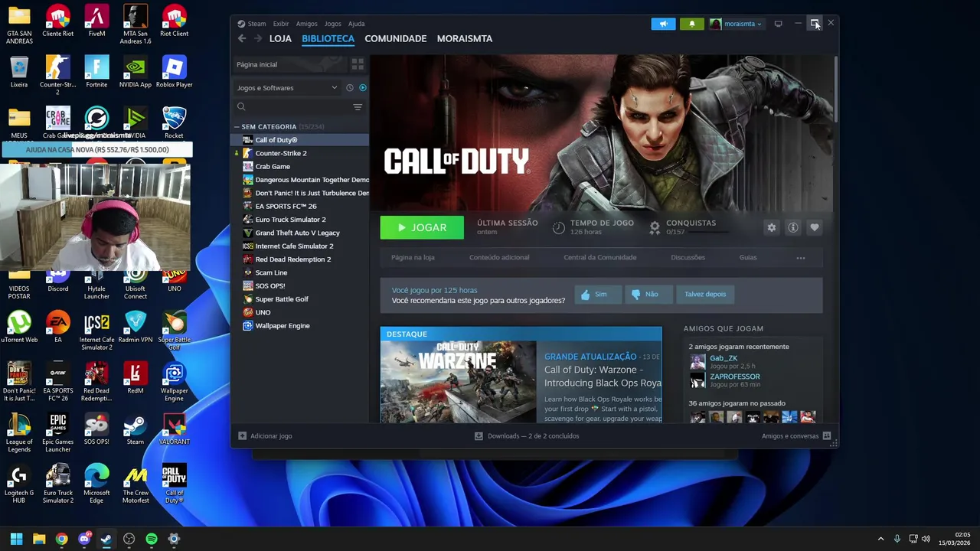980x551 pixels.
Task: Open Discussões tab
Action: pyautogui.click(x=688, y=258)
